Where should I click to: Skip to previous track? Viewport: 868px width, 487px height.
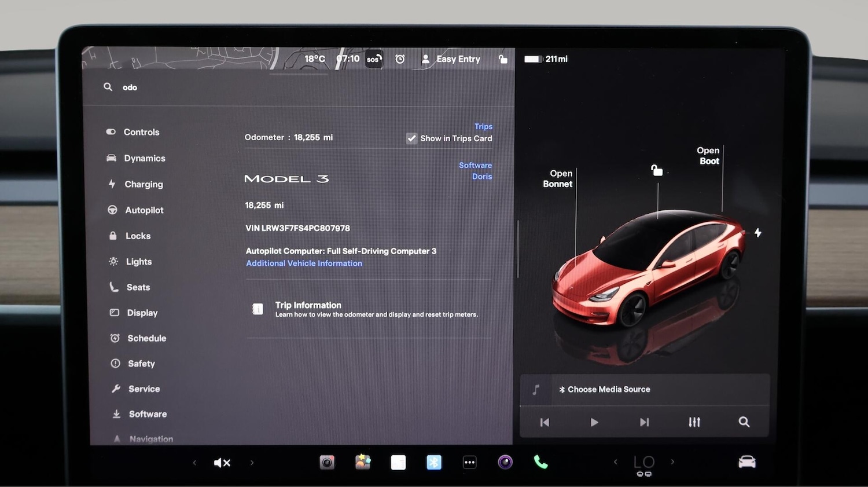545,422
